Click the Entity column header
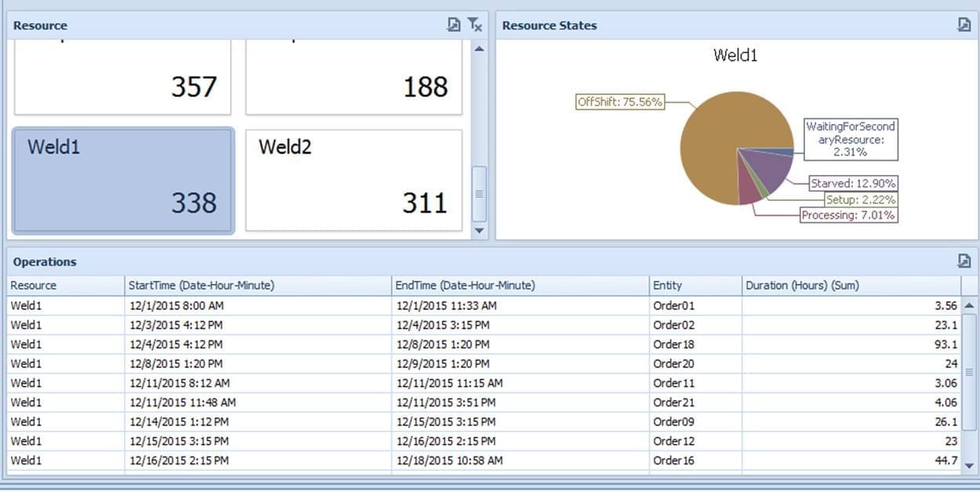Viewport: 980px width, 491px height. (x=695, y=286)
